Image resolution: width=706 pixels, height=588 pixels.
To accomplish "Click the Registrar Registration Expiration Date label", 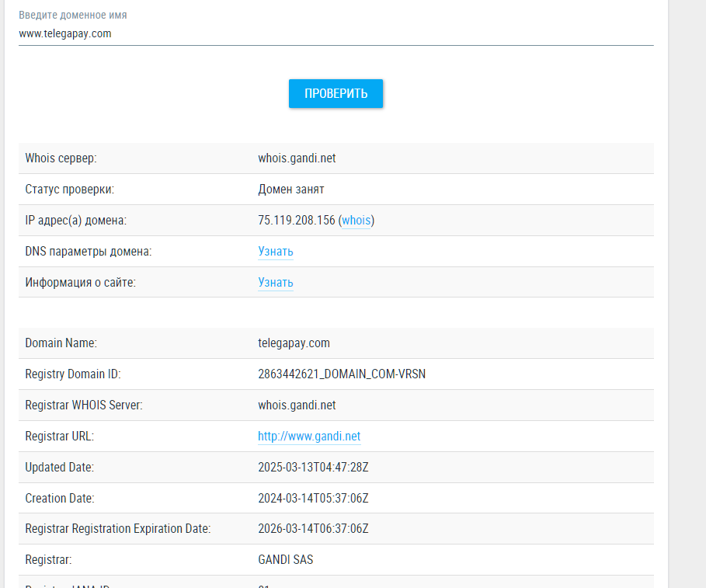I will click(x=117, y=529).
